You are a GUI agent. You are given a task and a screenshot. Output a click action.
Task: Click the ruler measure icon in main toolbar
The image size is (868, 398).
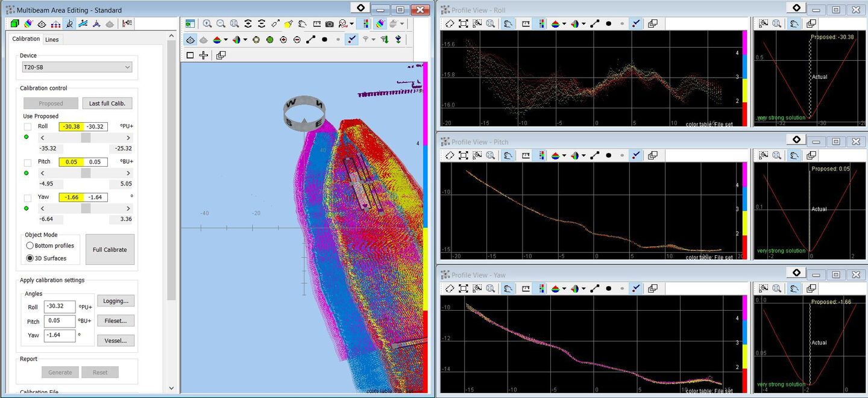click(x=317, y=24)
